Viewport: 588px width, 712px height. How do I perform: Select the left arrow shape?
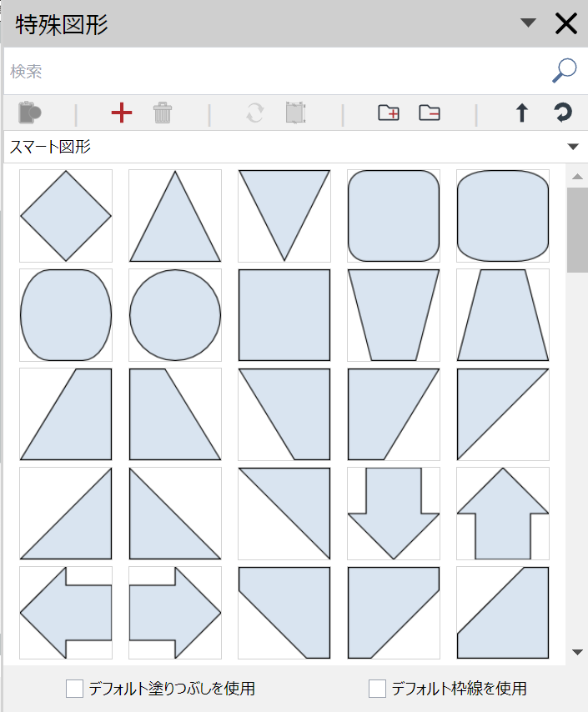pos(66,613)
